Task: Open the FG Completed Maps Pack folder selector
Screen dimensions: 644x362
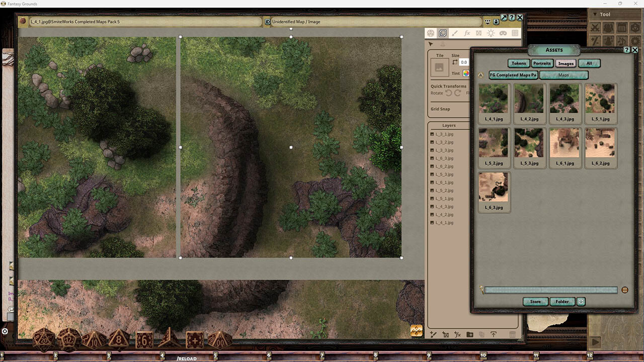Action: pos(513,75)
